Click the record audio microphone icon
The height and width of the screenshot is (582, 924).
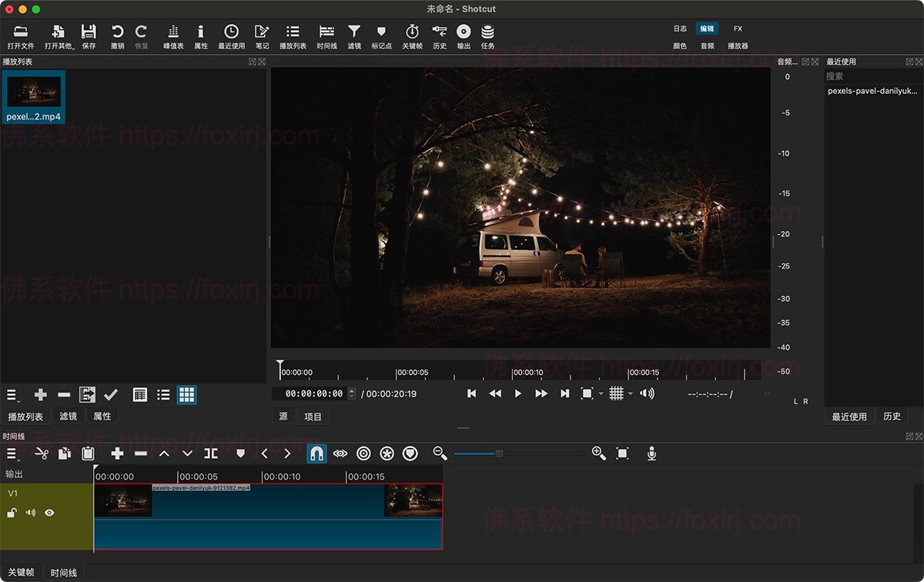[651, 453]
